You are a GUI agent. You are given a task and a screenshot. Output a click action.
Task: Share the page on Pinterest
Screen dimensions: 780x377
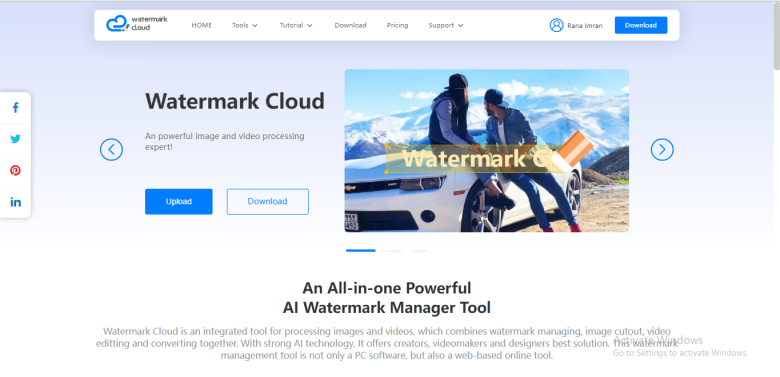pyautogui.click(x=15, y=171)
